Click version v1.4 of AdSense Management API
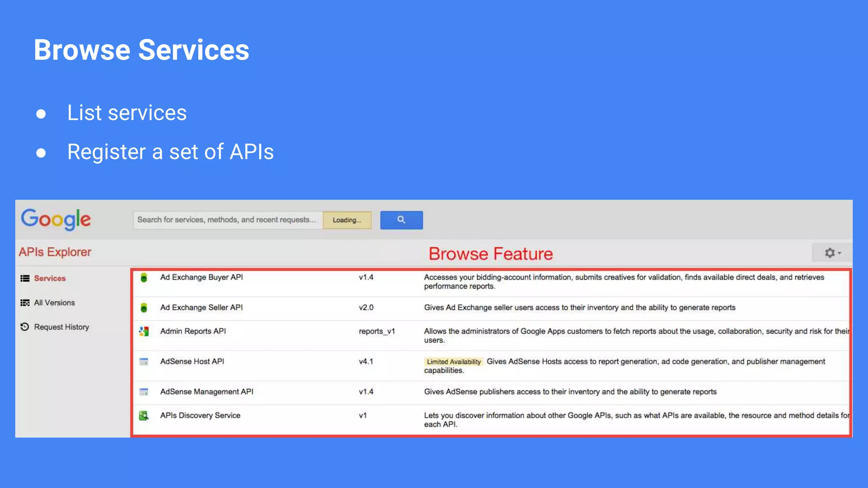The width and height of the screenshot is (868, 488). 366,392
